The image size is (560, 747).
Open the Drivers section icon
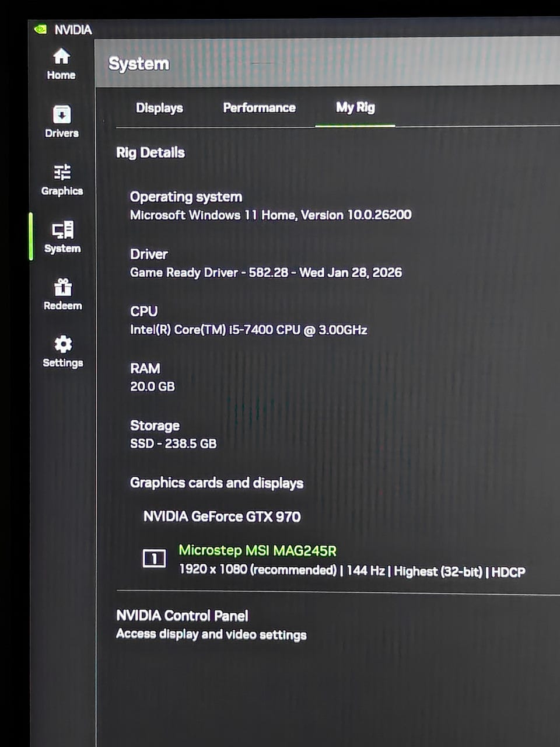click(x=62, y=114)
